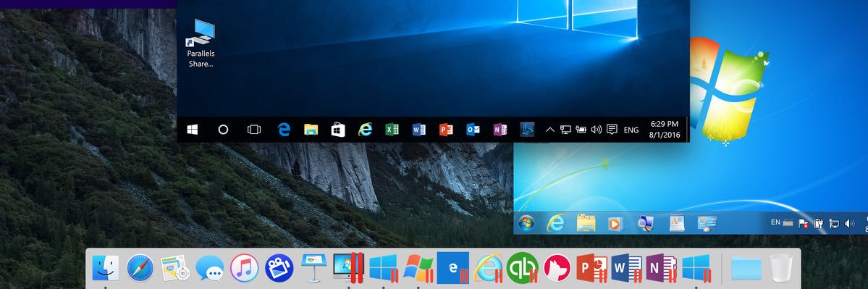This screenshot has height=289, width=868.
Task: Open the Trash in the Mac dock
Action: [781, 269]
